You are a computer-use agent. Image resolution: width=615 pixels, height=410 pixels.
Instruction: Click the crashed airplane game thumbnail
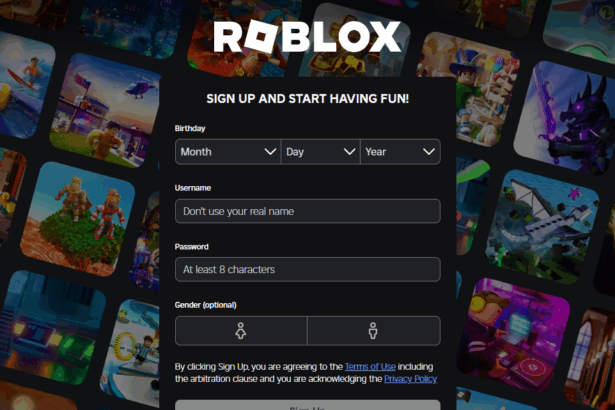coord(542,227)
